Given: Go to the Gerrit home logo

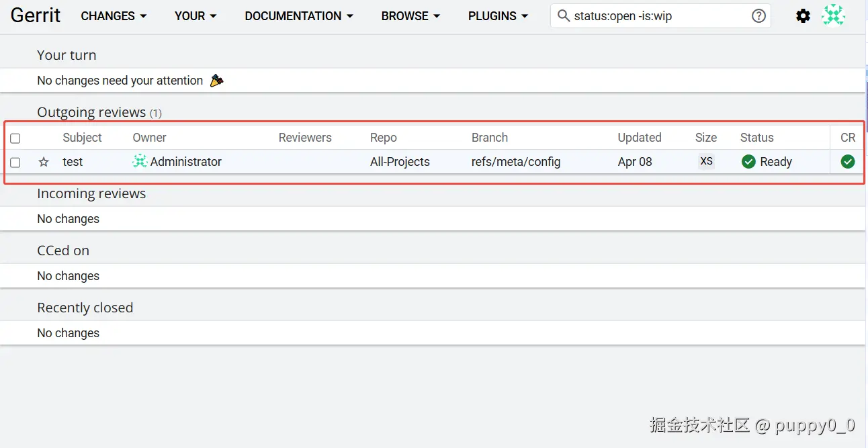Looking at the screenshot, I should click(36, 15).
